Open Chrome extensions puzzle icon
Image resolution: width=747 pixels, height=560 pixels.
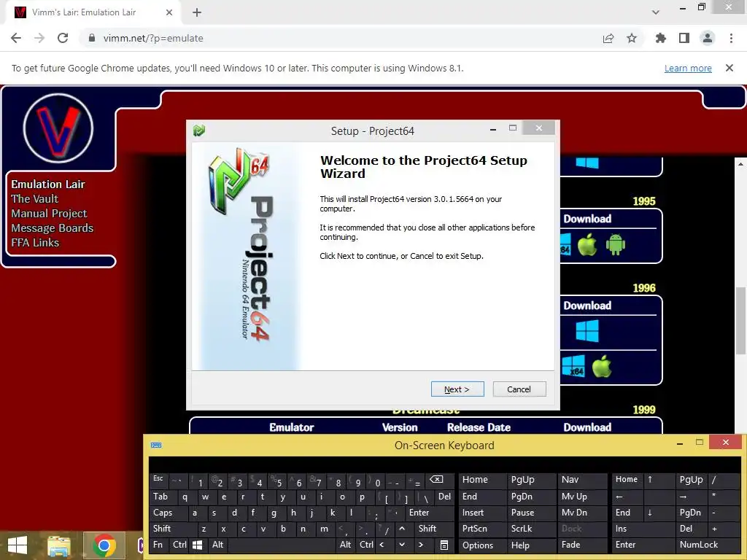tap(661, 38)
